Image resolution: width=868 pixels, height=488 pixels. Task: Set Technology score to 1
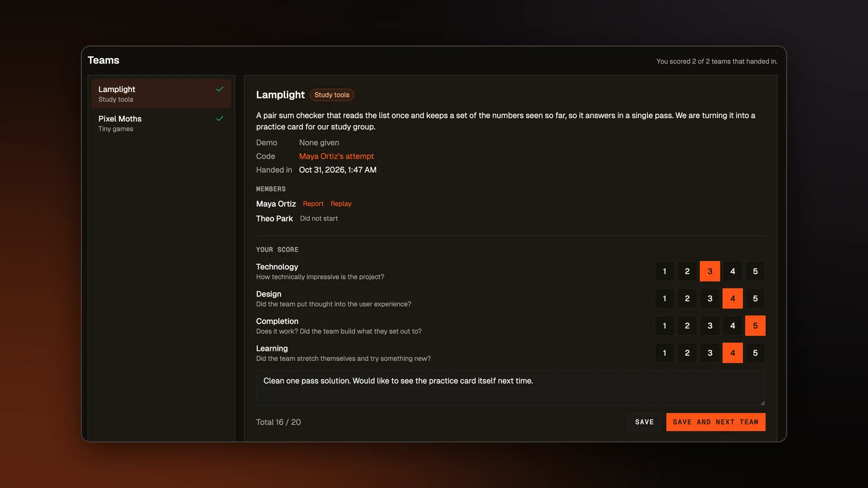(x=665, y=271)
